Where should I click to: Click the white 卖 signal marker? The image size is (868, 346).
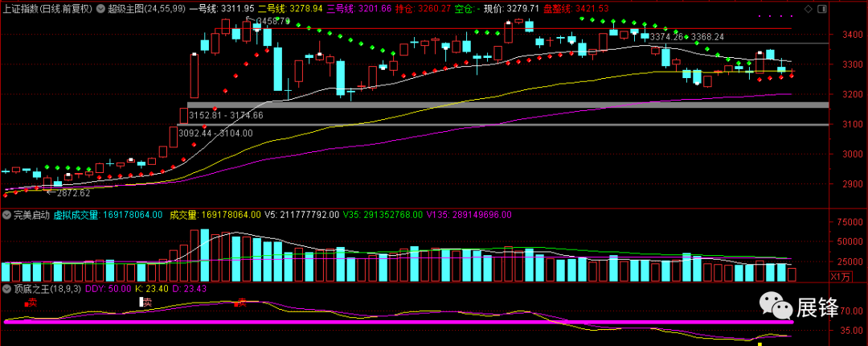pyautogui.click(x=145, y=303)
